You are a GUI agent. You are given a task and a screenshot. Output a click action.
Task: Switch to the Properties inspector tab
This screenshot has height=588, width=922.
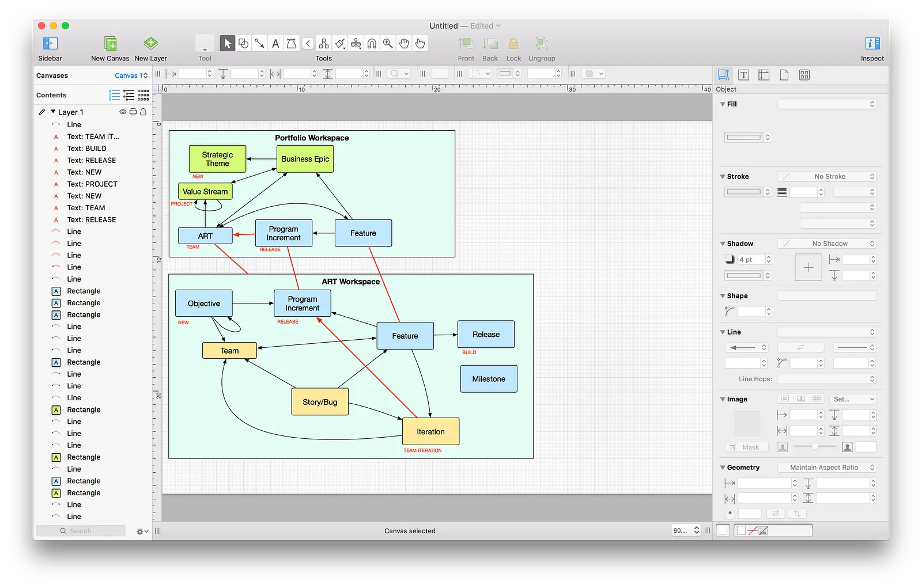(764, 75)
